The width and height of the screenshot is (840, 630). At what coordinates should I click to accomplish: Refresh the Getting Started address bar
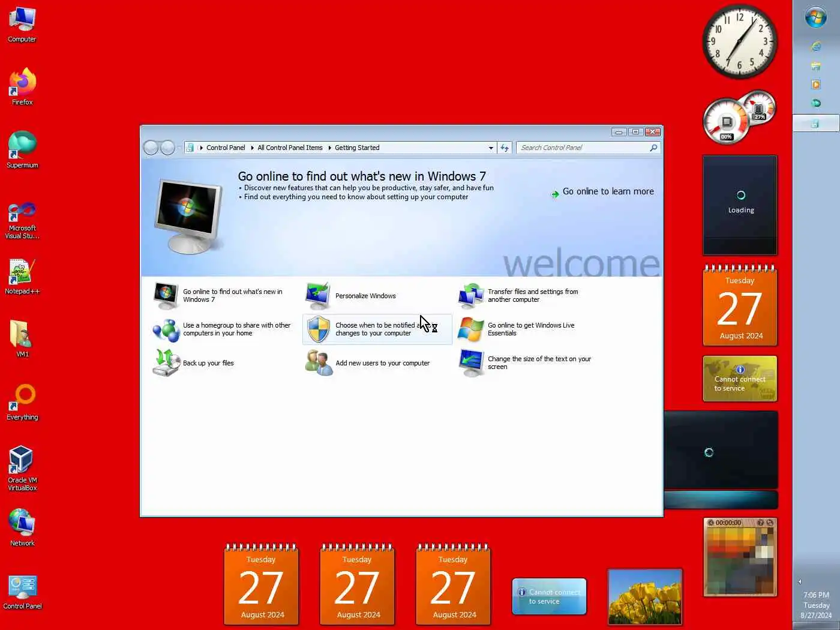click(505, 148)
